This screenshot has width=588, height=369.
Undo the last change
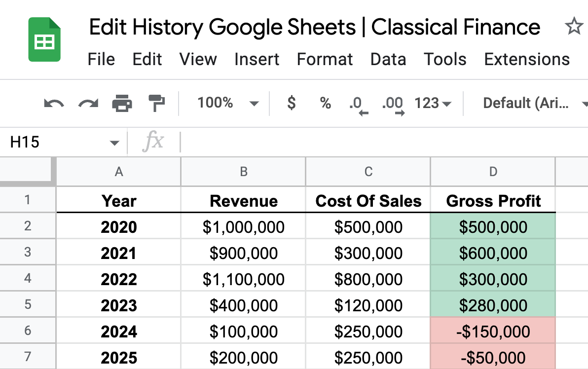coord(54,103)
